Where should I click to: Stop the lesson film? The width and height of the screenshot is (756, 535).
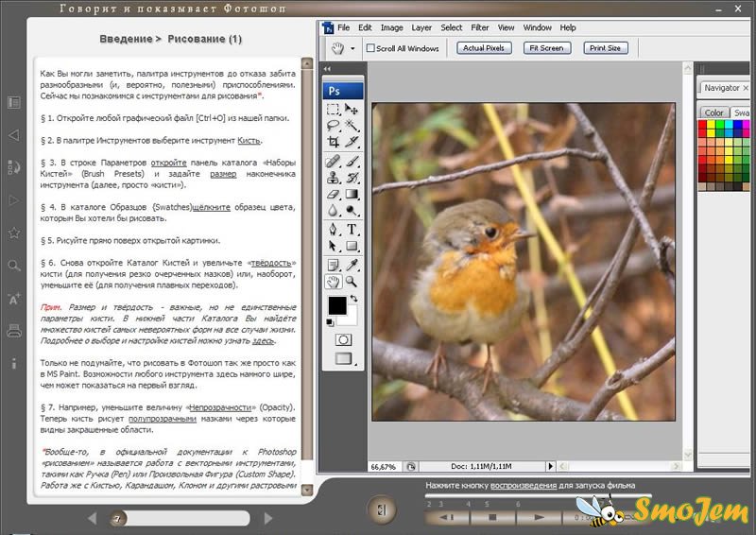(x=492, y=517)
